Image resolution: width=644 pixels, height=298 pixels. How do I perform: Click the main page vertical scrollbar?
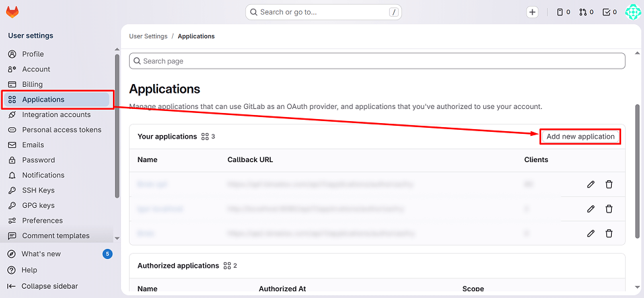coord(637,171)
